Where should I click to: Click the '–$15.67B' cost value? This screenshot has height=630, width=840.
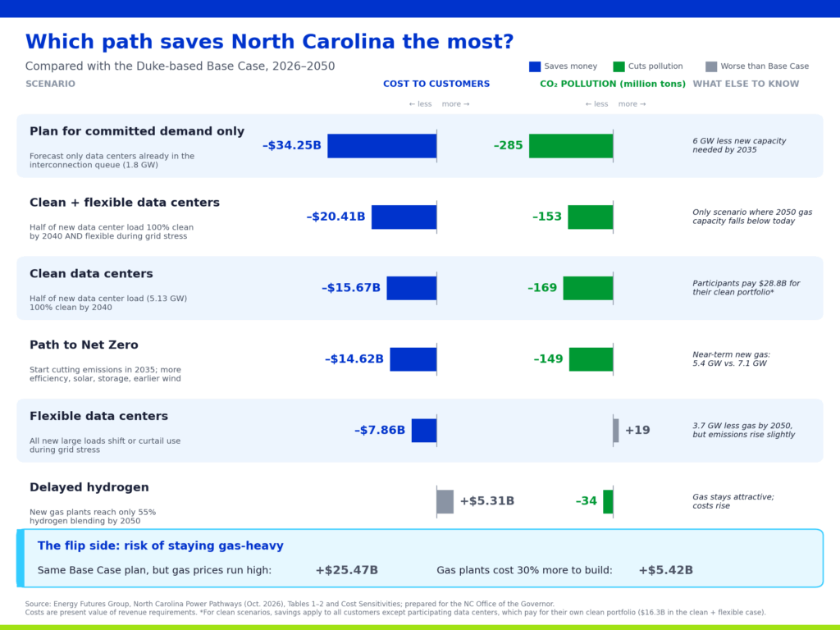[351, 288]
